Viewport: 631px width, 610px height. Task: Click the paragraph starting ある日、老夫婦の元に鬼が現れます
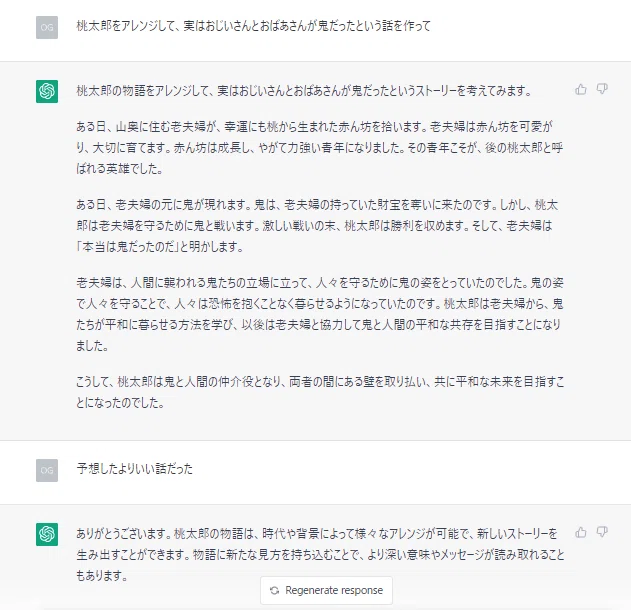317,225
